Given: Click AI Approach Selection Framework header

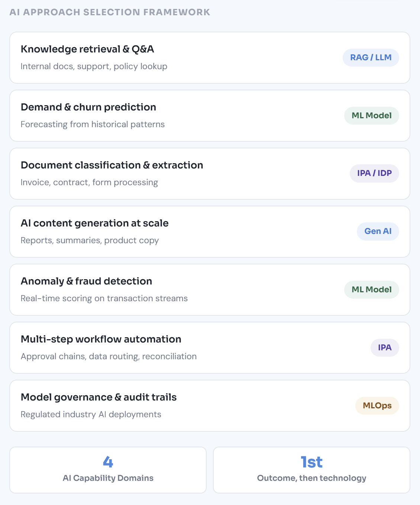Looking at the screenshot, I should coord(110,12).
